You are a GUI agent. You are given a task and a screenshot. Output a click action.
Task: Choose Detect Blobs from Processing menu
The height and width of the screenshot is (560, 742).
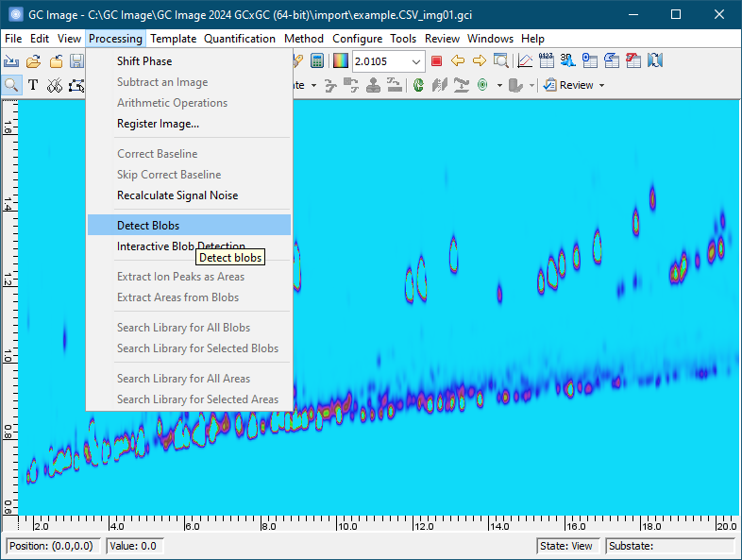click(x=148, y=226)
